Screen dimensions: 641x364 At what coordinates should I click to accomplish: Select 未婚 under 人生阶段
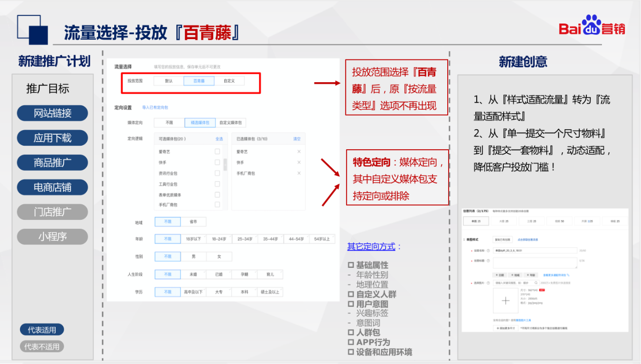(193, 274)
